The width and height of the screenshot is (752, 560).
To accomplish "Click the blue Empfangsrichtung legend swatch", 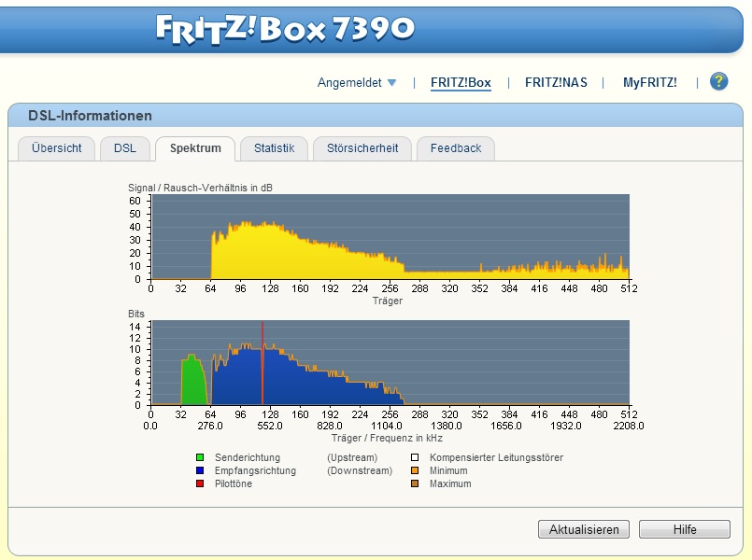I will coord(200,470).
